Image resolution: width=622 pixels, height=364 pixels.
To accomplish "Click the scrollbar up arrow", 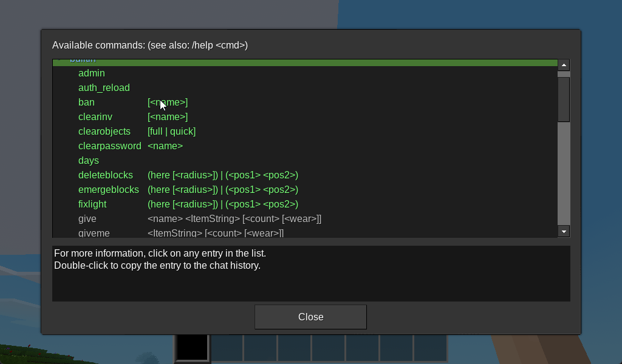I will [x=564, y=65].
